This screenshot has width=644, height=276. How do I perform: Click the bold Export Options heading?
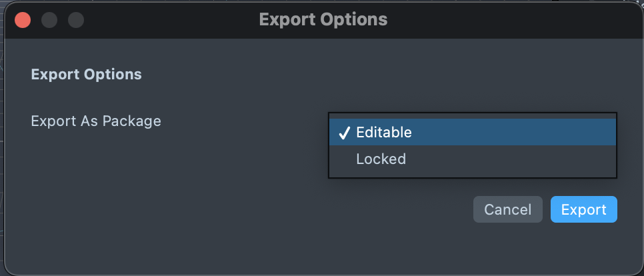86,74
